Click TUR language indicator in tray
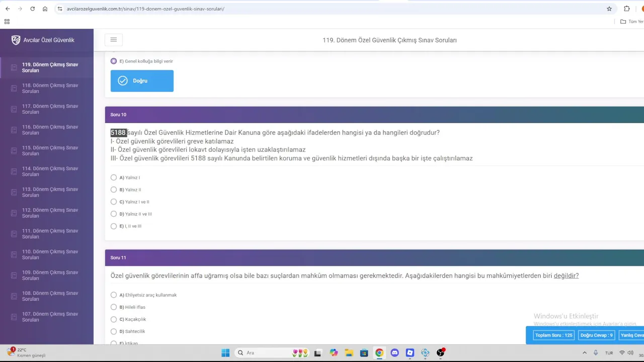Viewport: 644px width, 362px height. point(609,353)
